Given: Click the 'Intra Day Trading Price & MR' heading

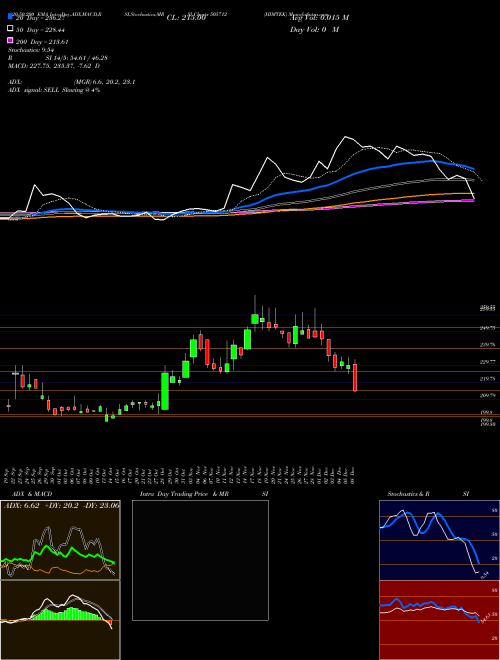Looking at the screenshot, I should 184,494.
